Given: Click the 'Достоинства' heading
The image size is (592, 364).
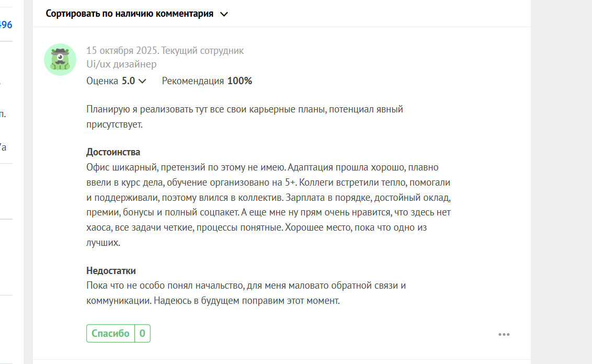Looking at the screenshot, I should (113, 152).
